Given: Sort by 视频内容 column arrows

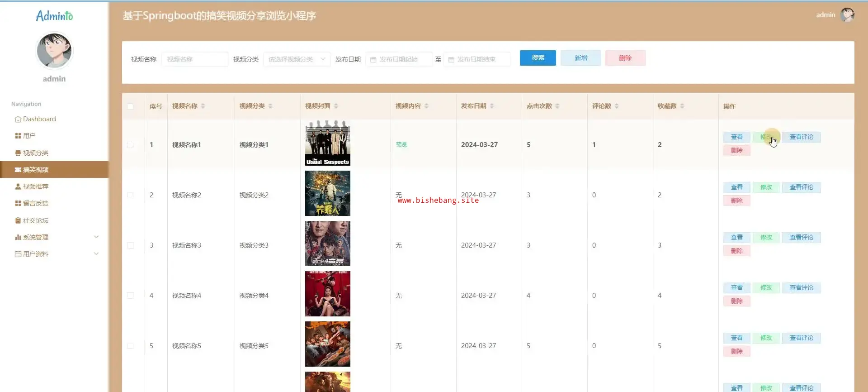Looking at the screenshot, I should tap(426, 106).
